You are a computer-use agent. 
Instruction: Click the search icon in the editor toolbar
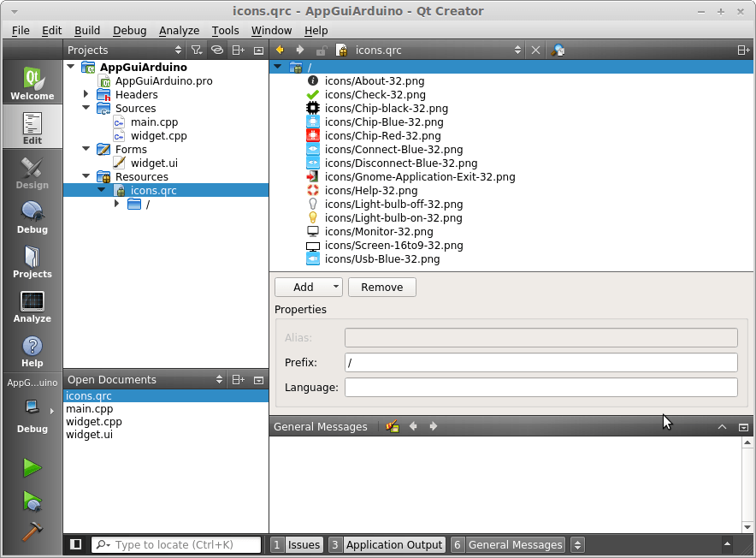click(558, 50)
